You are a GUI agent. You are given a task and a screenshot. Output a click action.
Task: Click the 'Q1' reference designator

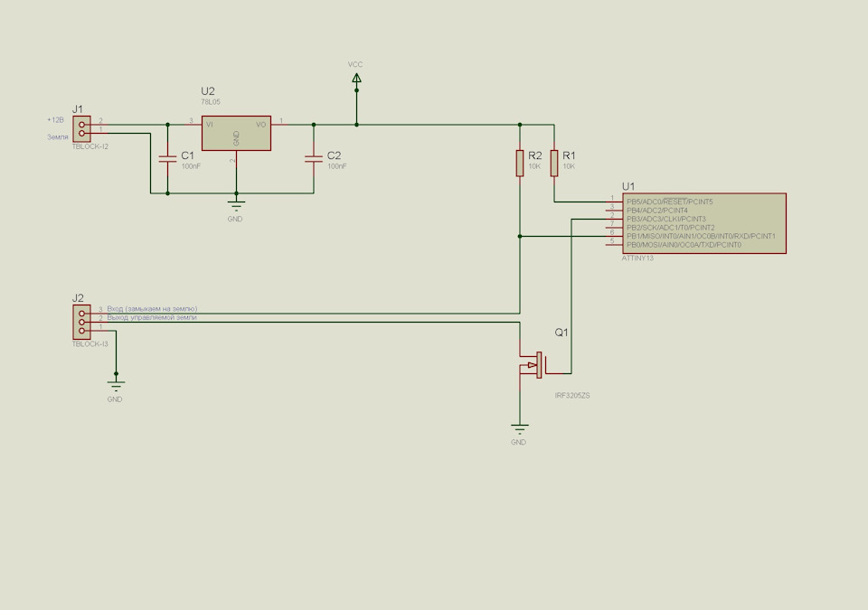pos(561,333)
